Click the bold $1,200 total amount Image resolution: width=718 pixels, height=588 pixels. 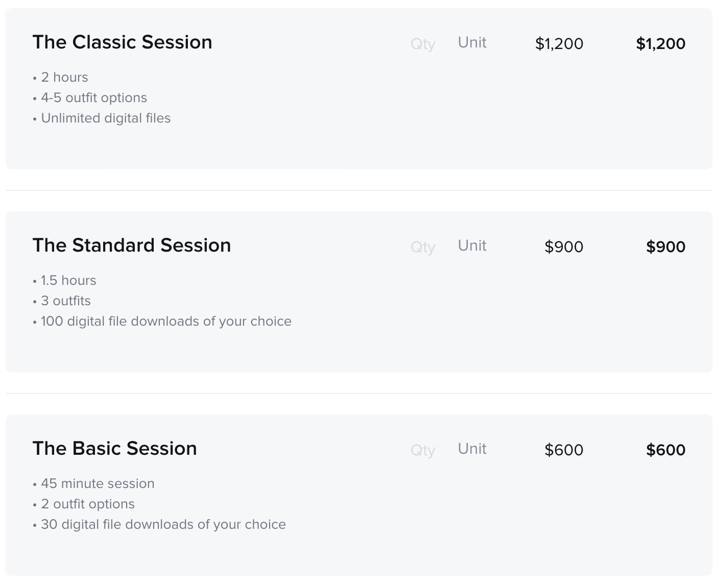coord(660,44)
